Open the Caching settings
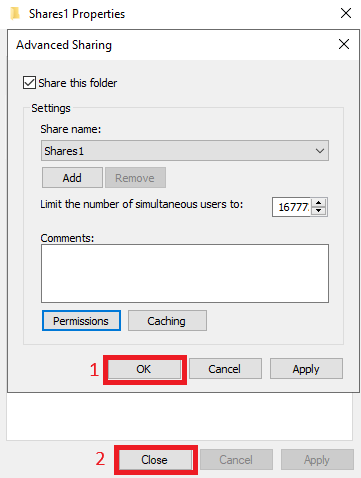 pyautogui.click(x=167, y=321)
